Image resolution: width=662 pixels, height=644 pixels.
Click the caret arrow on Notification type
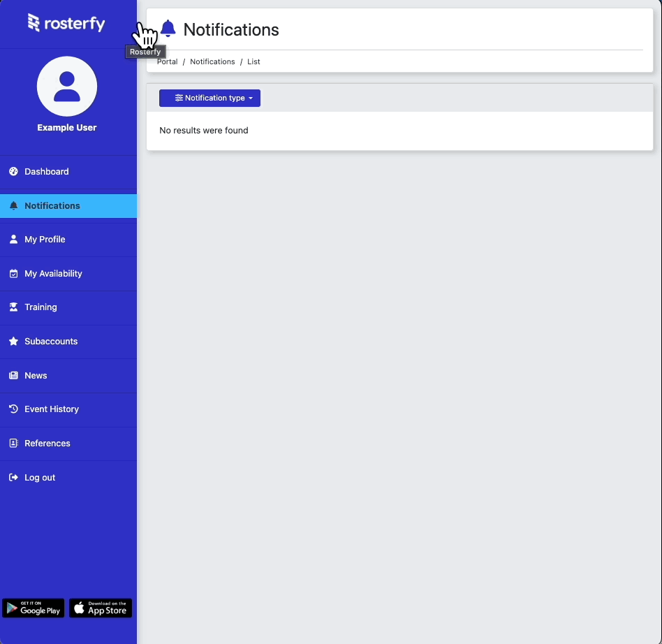[x=251, y=98]
